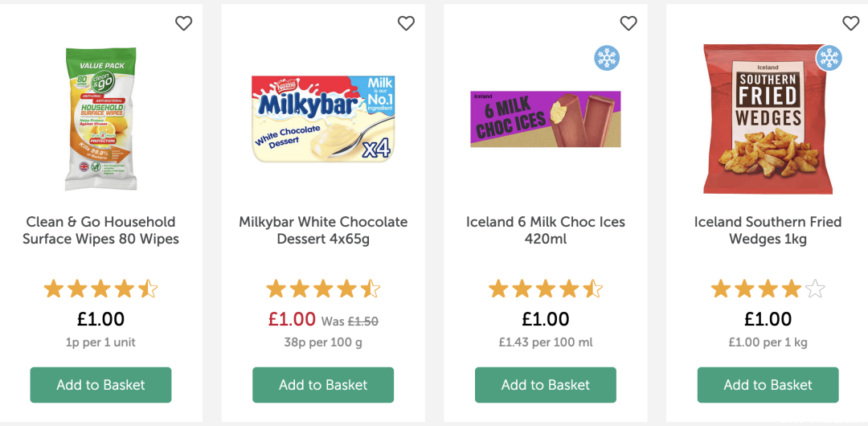The image size is (868, 426).
Task: Save Iceland 6 Milk Choc Ices to favourites
Action: coord(628,23)
